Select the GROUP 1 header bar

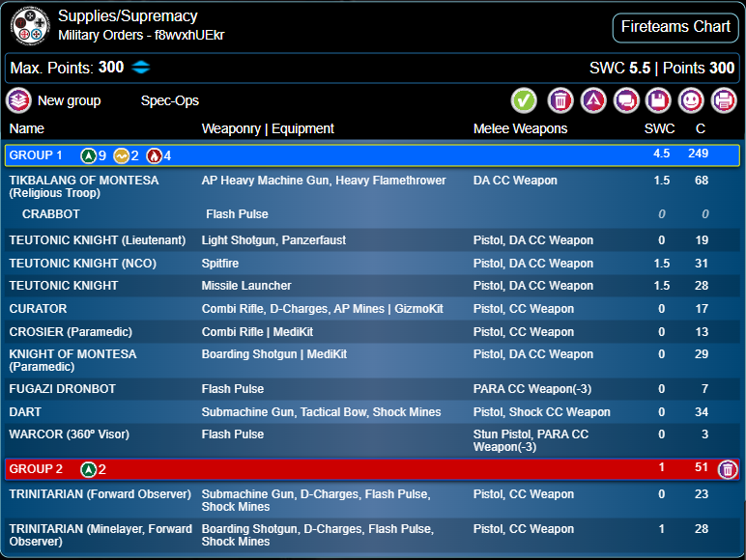(x=372, y=155)
